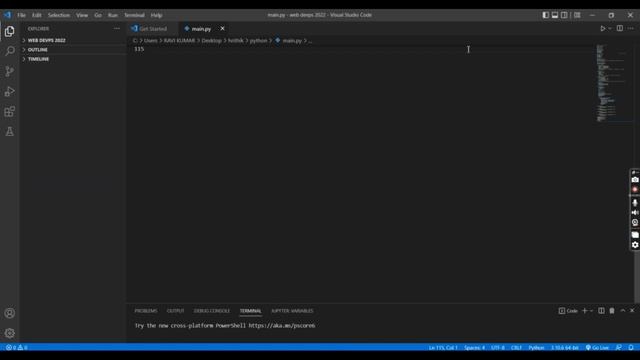Maximize the panel size chevron

click(x=622, y=311)
